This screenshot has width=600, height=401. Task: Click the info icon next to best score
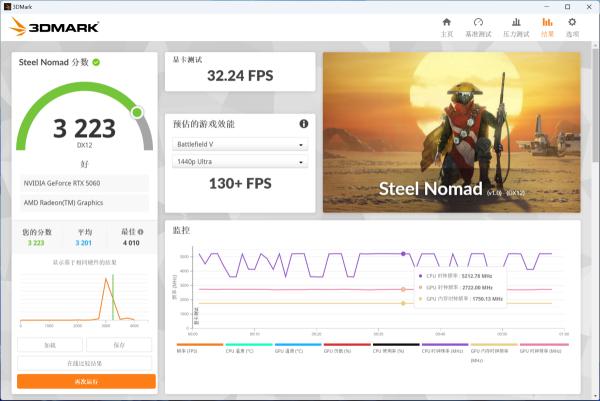pyautogui.click(x=140, y=232)
